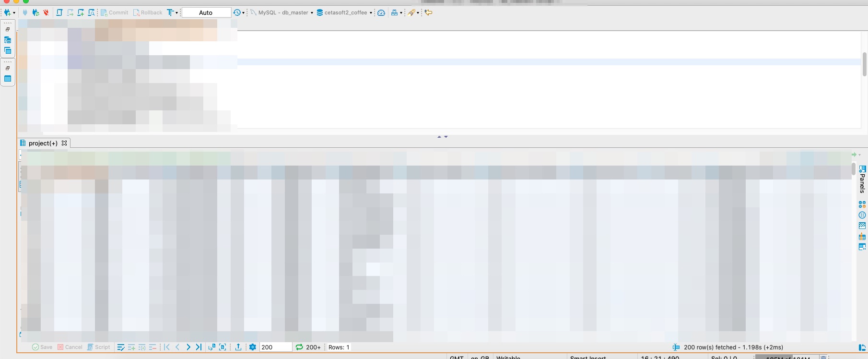Click Cancel button in results toolbar

pyautogui.click(x=70, y=347)
